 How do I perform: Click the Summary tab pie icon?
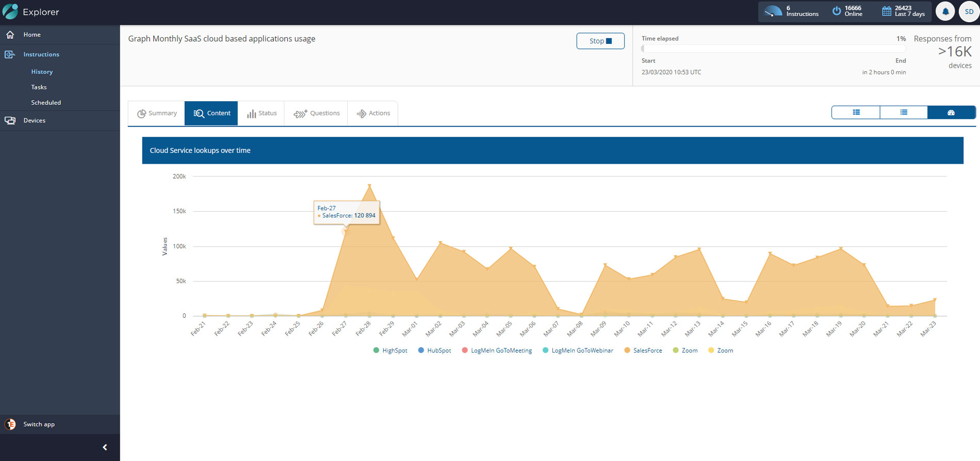(x=141, y=114)
